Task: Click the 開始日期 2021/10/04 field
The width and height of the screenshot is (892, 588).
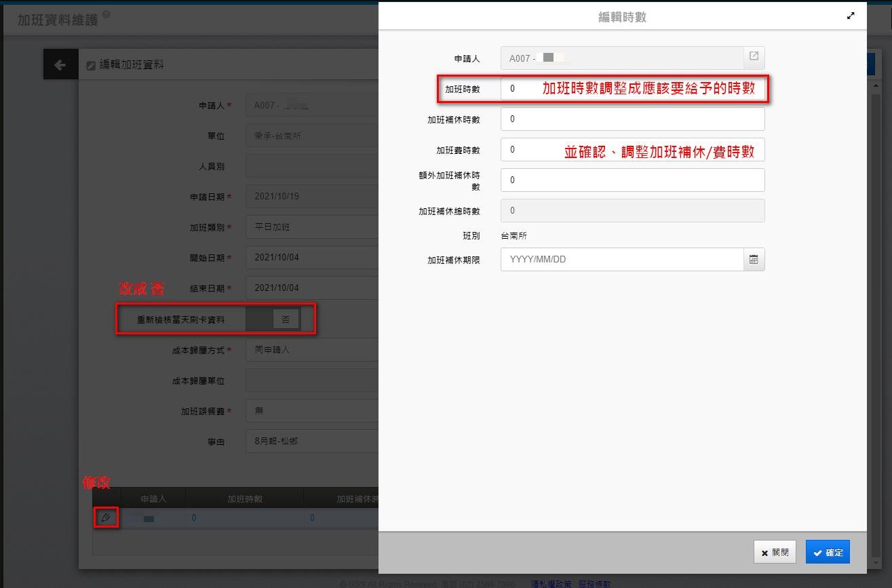Action: coord(312,258)
